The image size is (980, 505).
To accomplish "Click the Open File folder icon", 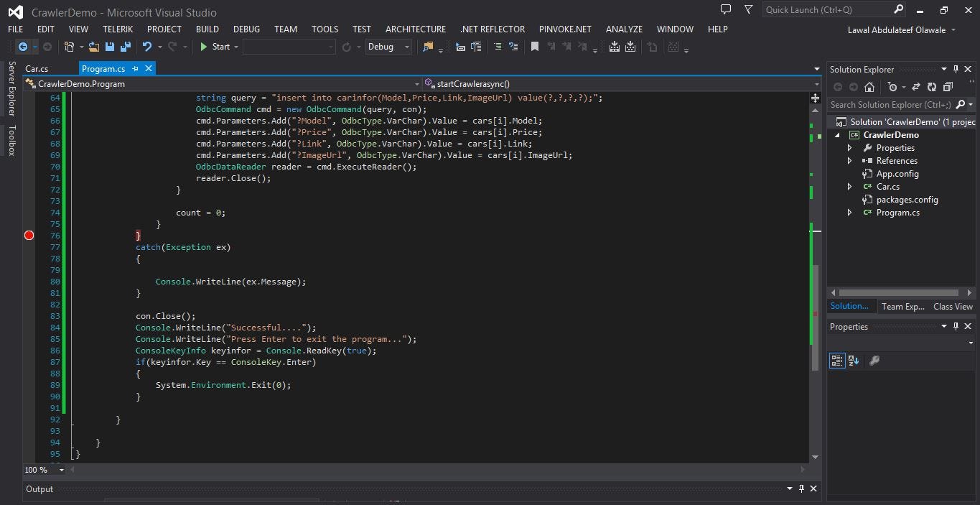I will click(x=94, y=47).
